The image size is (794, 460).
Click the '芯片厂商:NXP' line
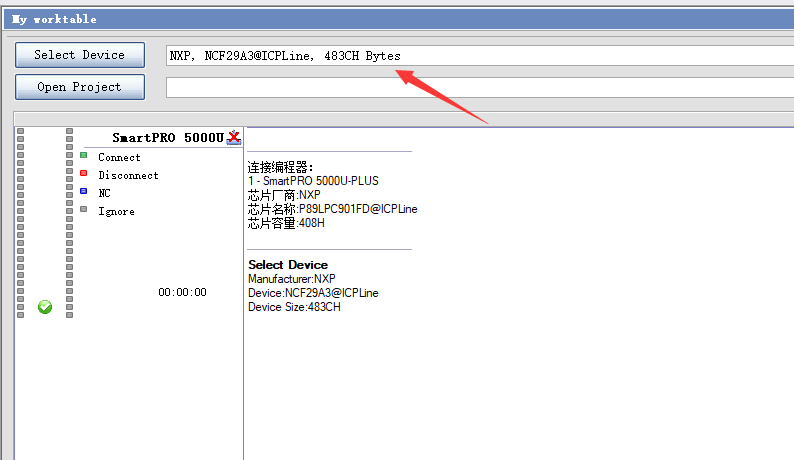point(284,195)
